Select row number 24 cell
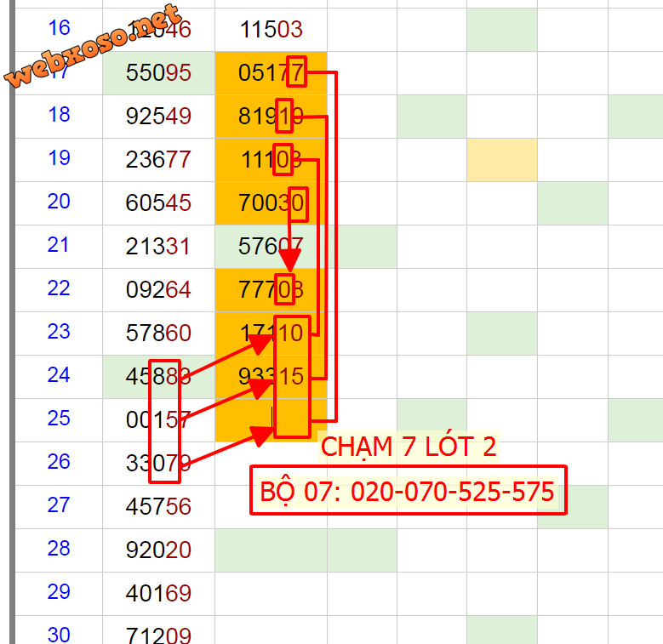 59,377
